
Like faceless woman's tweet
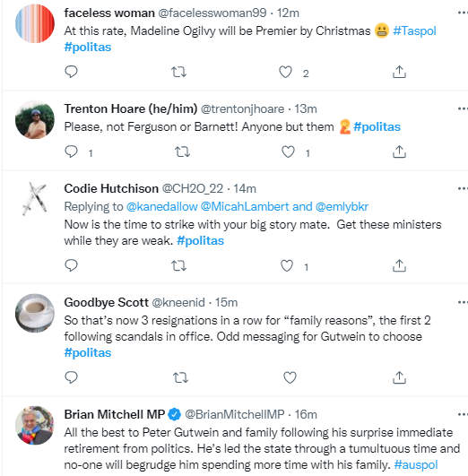click(285, 73)
